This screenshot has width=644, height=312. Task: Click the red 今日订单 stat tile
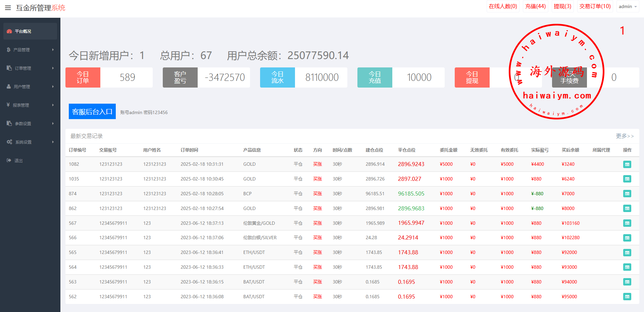pos(83,77)
